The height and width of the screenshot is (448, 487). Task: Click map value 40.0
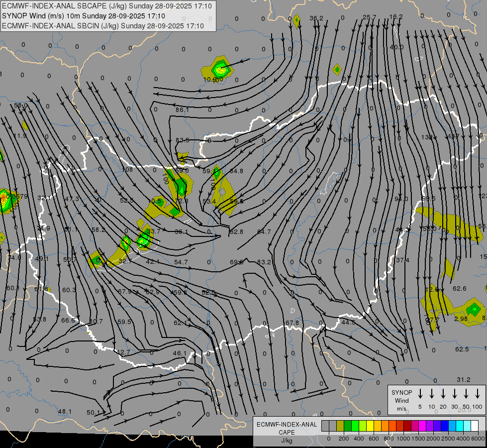pyautogui.click(x=396, y=47)
